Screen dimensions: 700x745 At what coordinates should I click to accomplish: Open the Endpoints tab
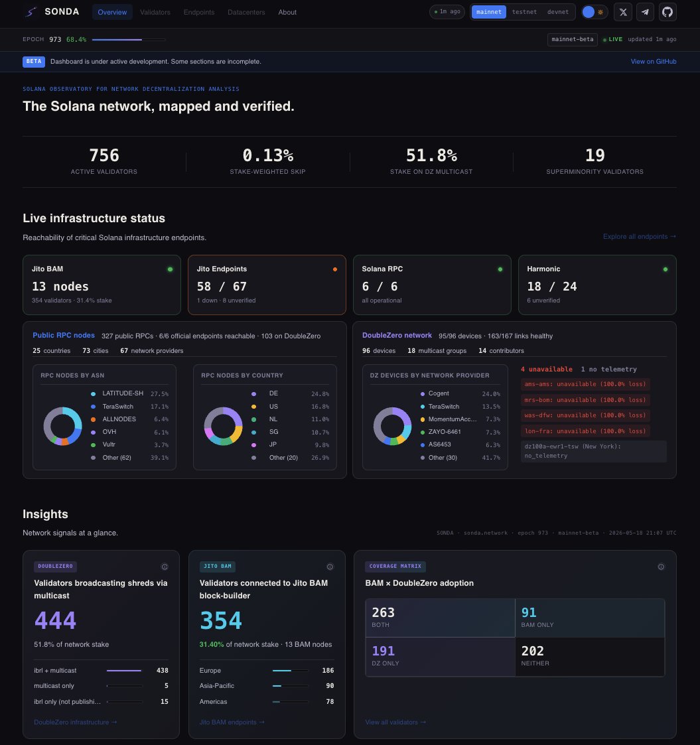199,13
